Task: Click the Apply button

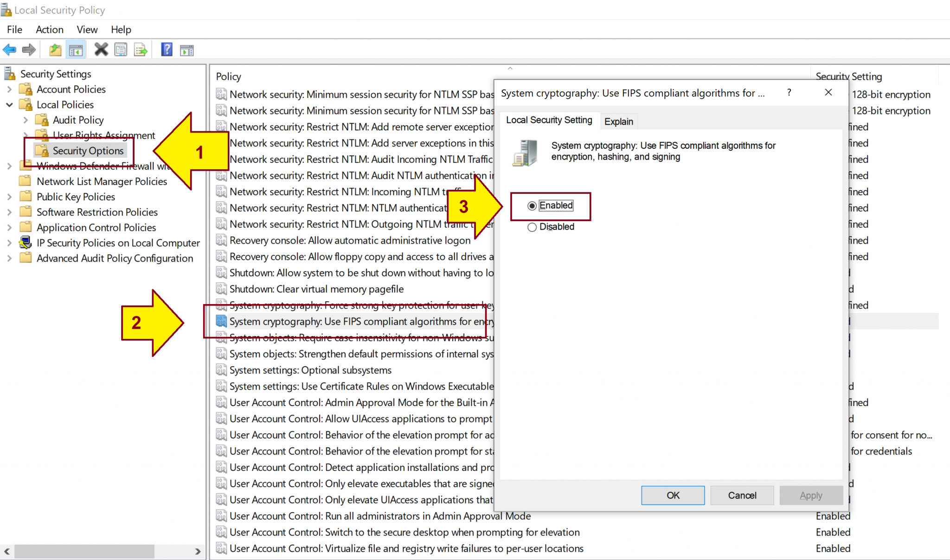Action: (x=811, y=495)
